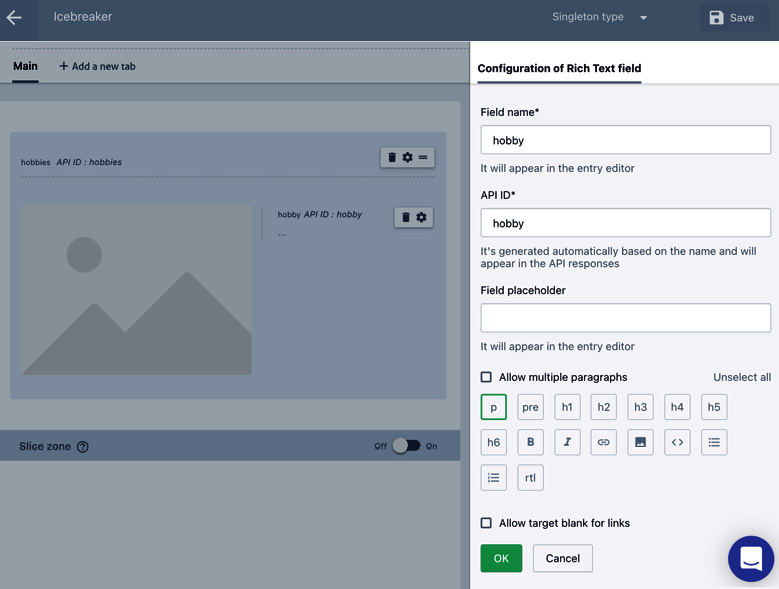Go back using the top-left arrow

(x=14, y=17)
